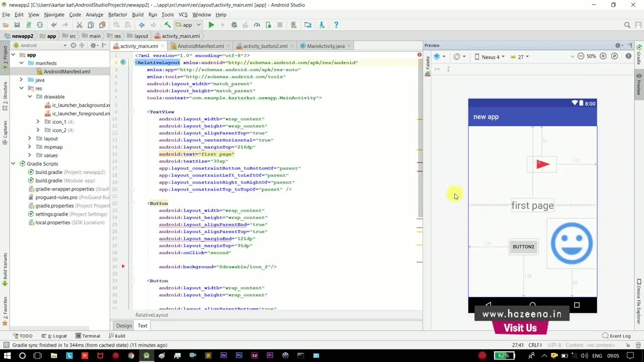Open the API 27 version dropdown
The image size is (644, 362).
(520, 57)
